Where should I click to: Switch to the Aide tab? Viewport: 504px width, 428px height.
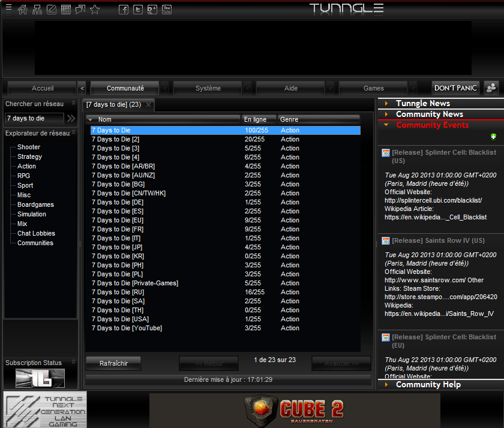pos(290,88)
